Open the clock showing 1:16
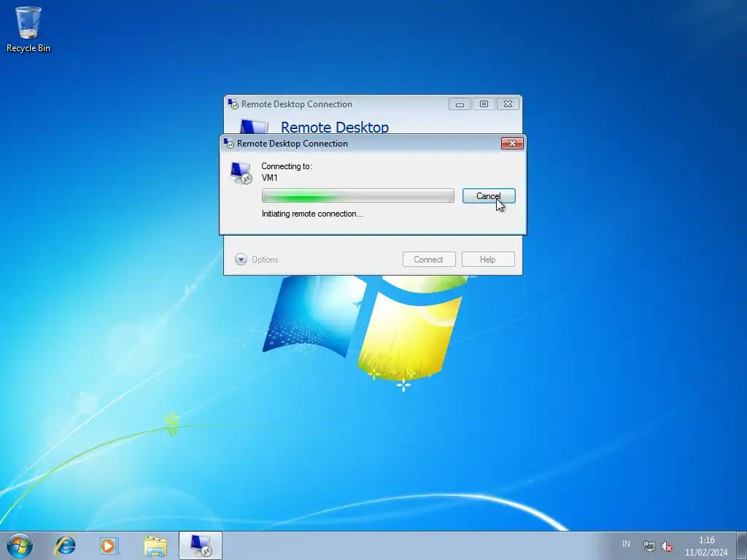747x560 pixels. (x=706, y=546)
